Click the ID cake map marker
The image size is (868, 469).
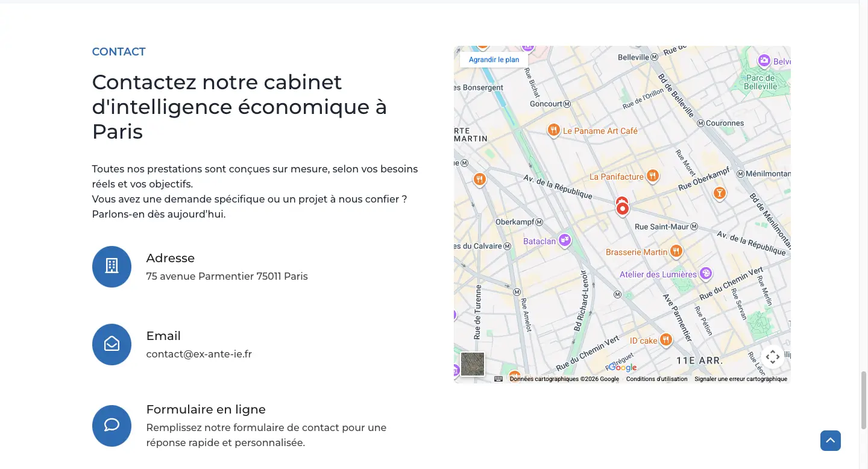coord(665,340)
